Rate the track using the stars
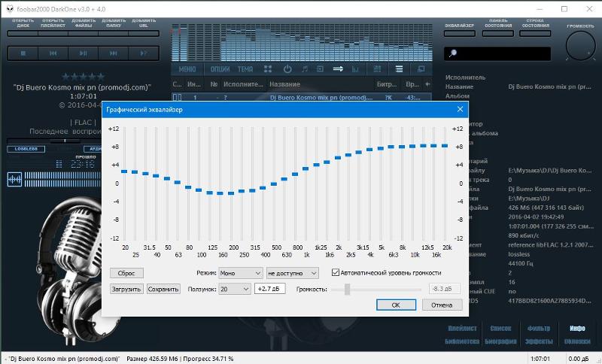This screenshot has height=364, width=602. (83, 76)
